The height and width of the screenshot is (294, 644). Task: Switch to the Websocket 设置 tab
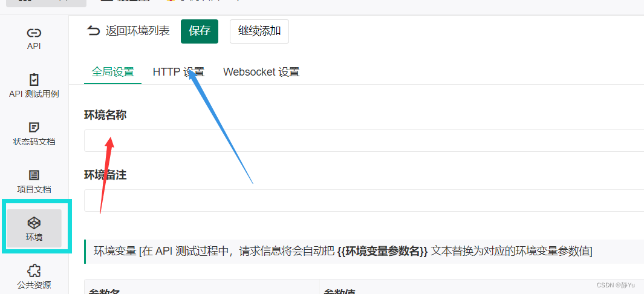click(x=261, y=72)
